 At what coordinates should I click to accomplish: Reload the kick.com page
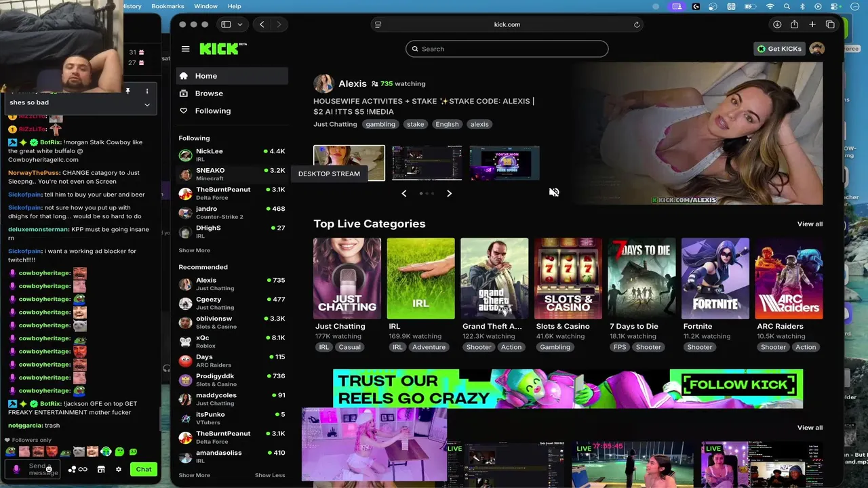[x=637, y=24]
